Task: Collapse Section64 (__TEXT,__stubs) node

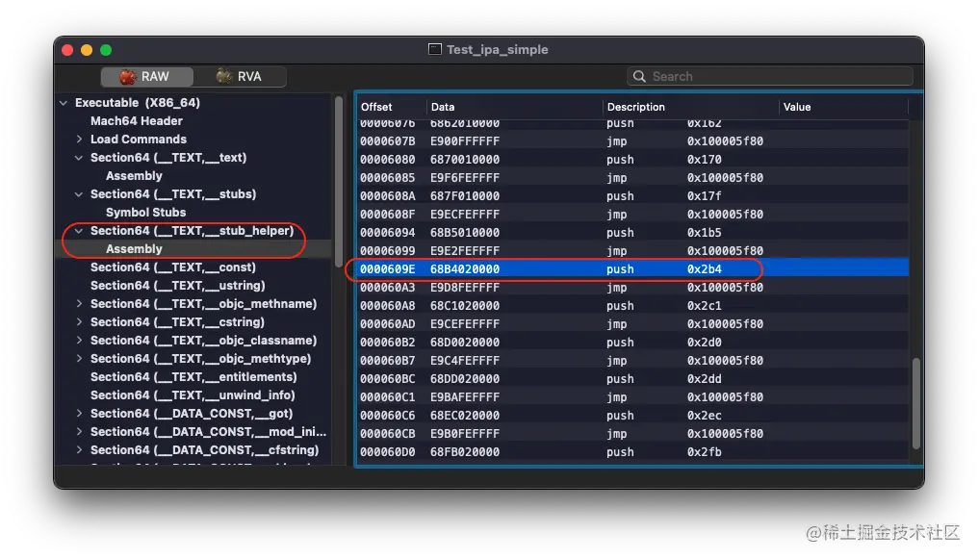Action: click(x=79, y=194)
